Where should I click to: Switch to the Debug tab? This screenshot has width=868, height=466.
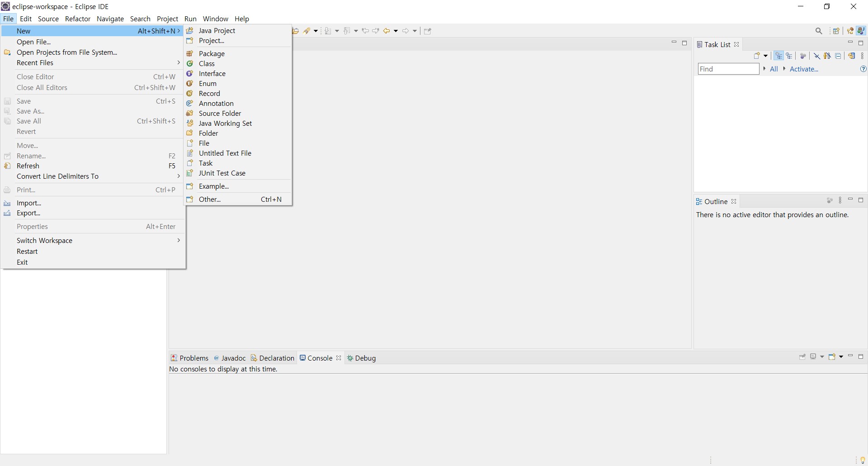click(x=362, y=358)
